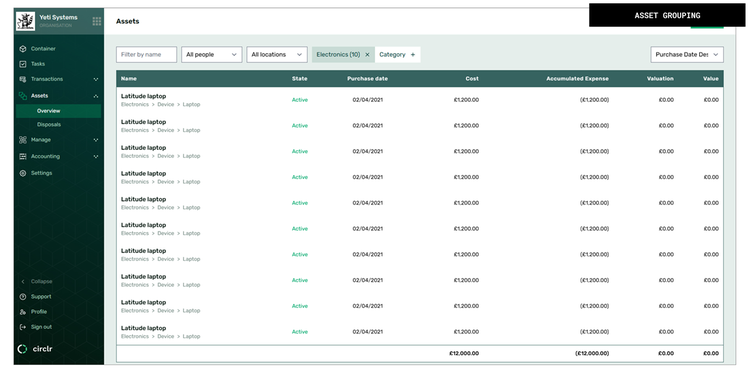Open the Settings menu item
This screenshot has width=750, height=373.
42,173
